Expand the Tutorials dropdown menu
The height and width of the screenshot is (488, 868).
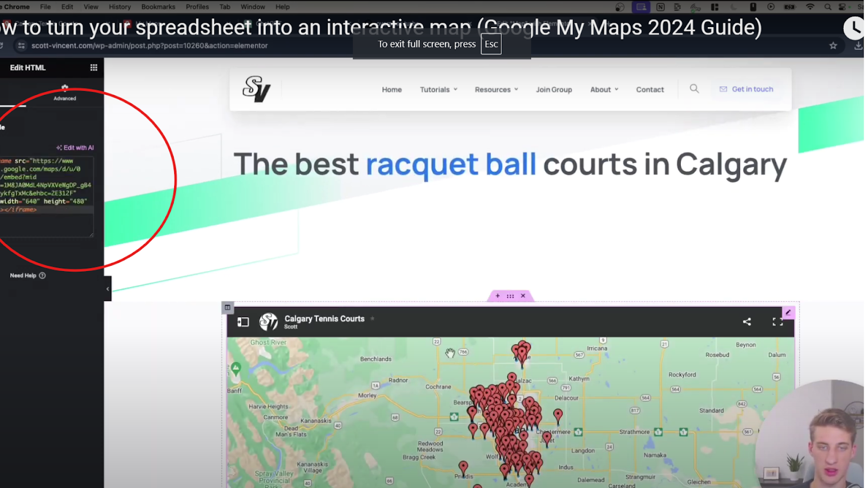coord(438,89)
